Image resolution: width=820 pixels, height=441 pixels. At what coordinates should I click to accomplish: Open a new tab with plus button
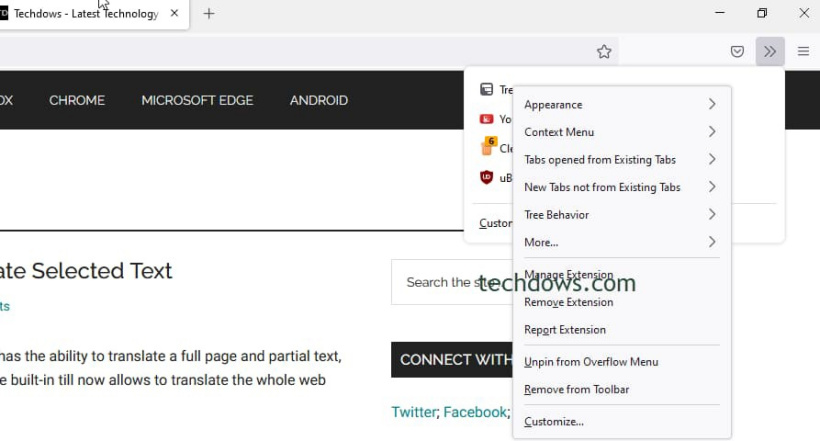209,14
